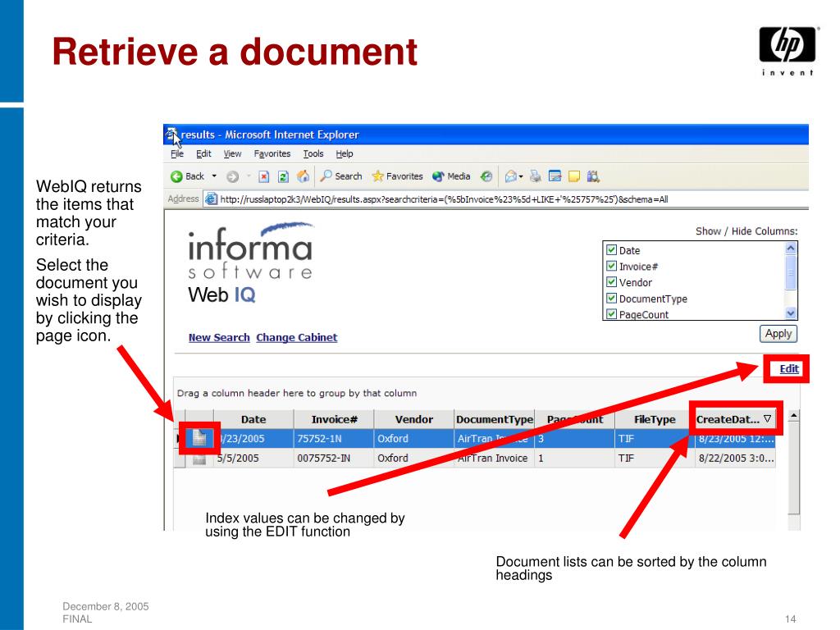Uncheck the PageCount column checkbox
This screenshot has width=840, height=630.
[x=611, y=313]
